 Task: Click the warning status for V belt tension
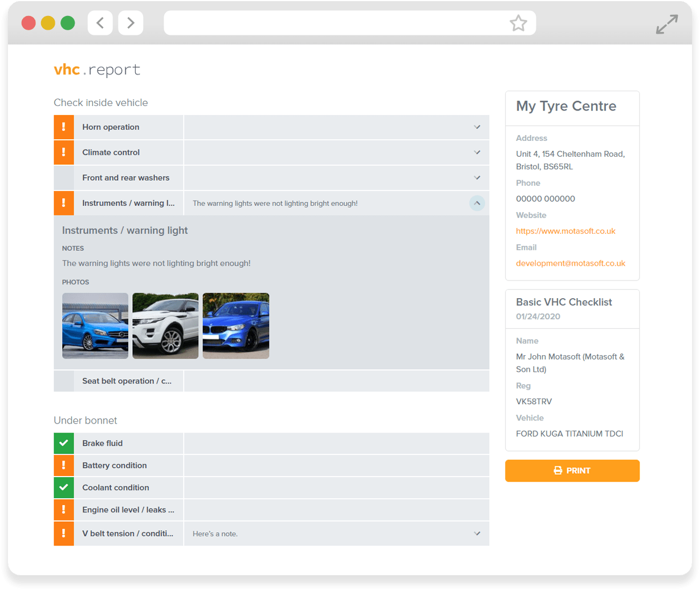pos(64,534)
